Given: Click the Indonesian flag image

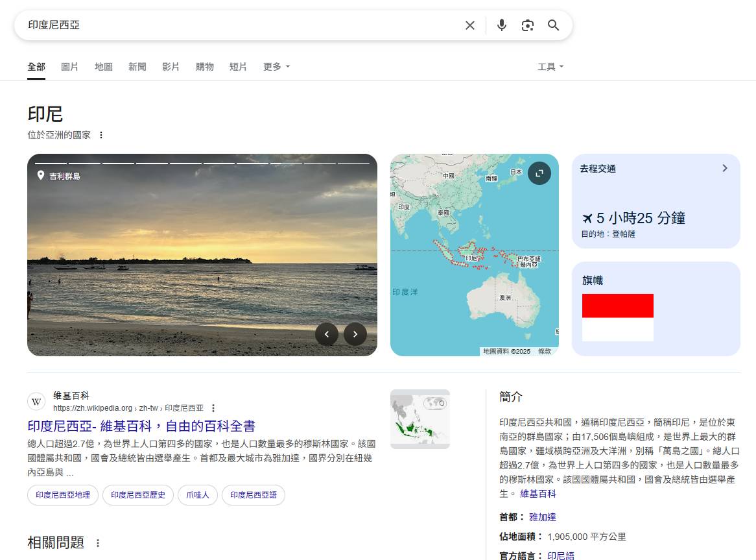Looking at the screenshot, I should (x=618, y=317).
